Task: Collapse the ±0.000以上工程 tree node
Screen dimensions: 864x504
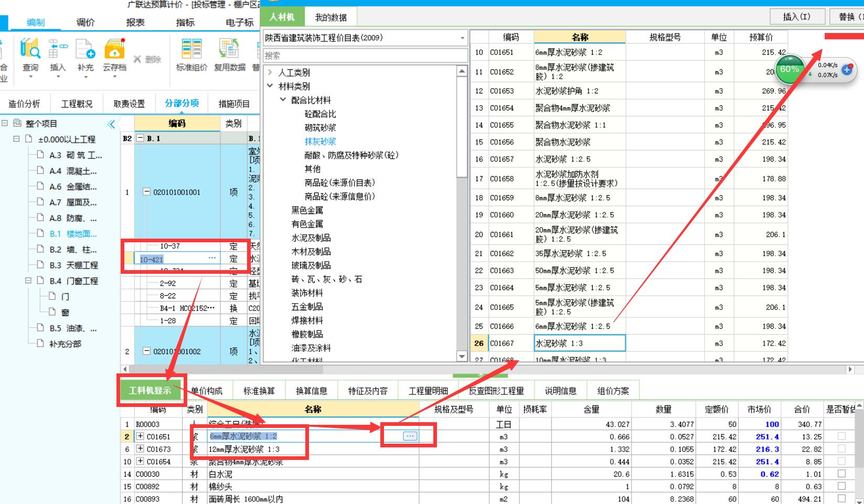Action: [x=16, y=139]
